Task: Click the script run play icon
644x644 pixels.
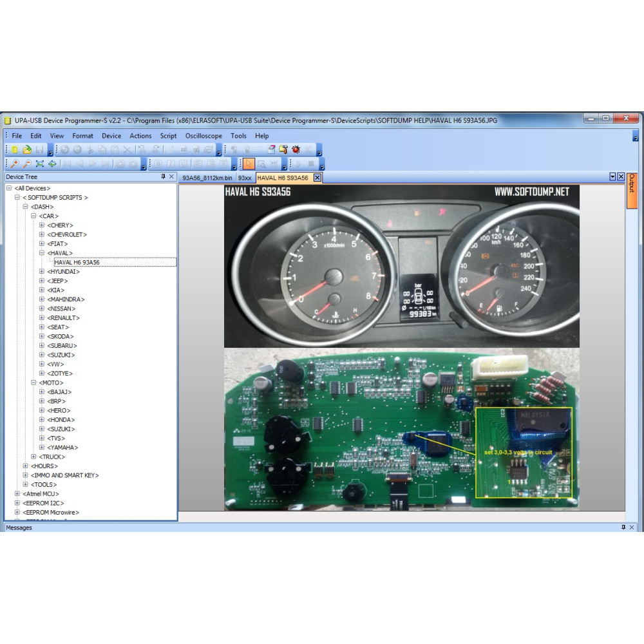Action: click(299, 164)
